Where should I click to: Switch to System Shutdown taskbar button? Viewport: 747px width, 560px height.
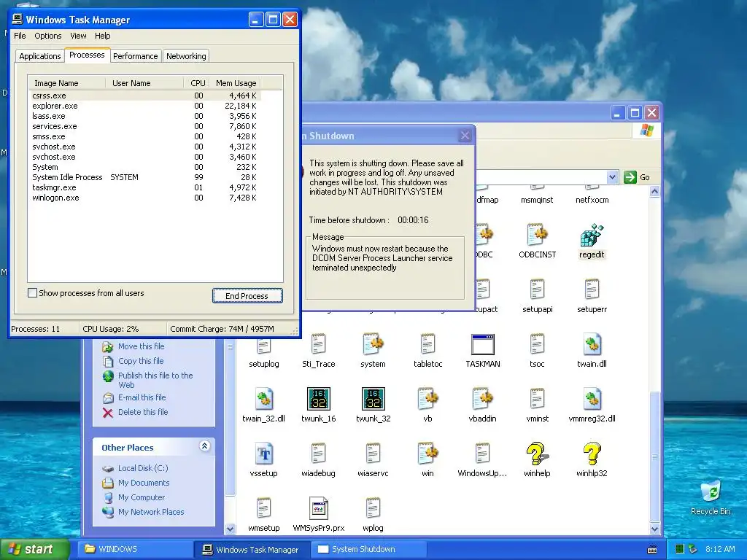(x=368, y=549)
